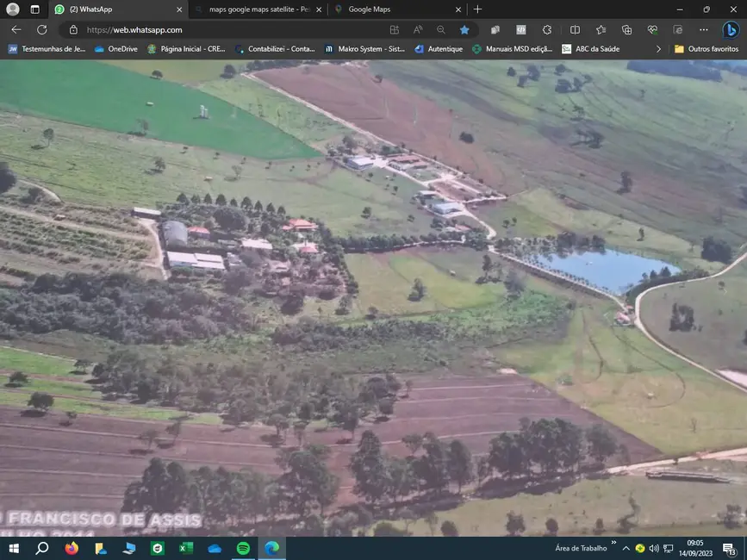
Task: Refresh the WhatsApp page
Action: [x=41, y=28]
